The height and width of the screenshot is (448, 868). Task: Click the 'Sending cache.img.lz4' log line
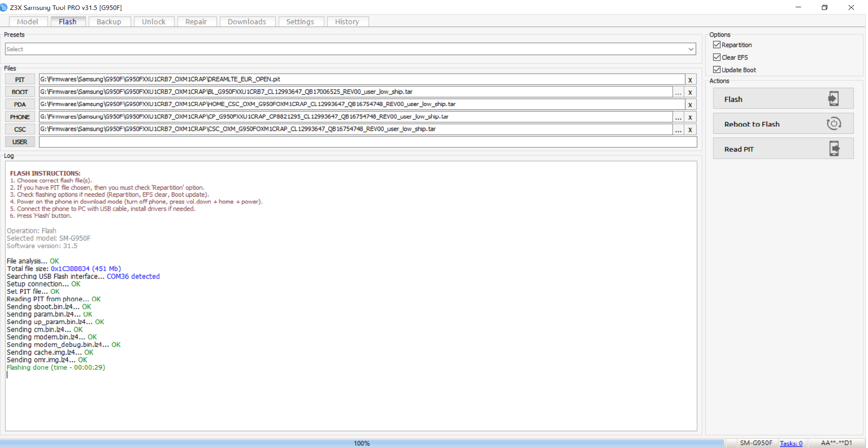point(50,352)
